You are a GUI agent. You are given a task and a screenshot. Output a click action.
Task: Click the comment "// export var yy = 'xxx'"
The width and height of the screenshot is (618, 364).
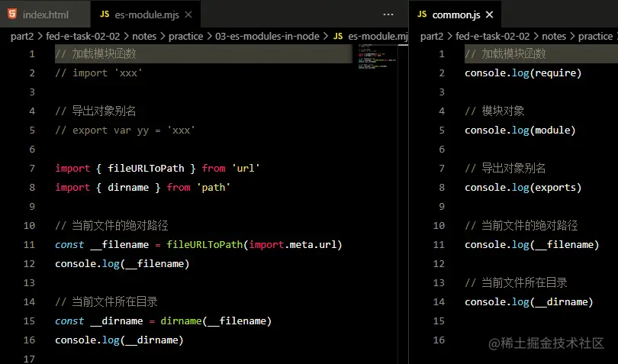point(125,130)
